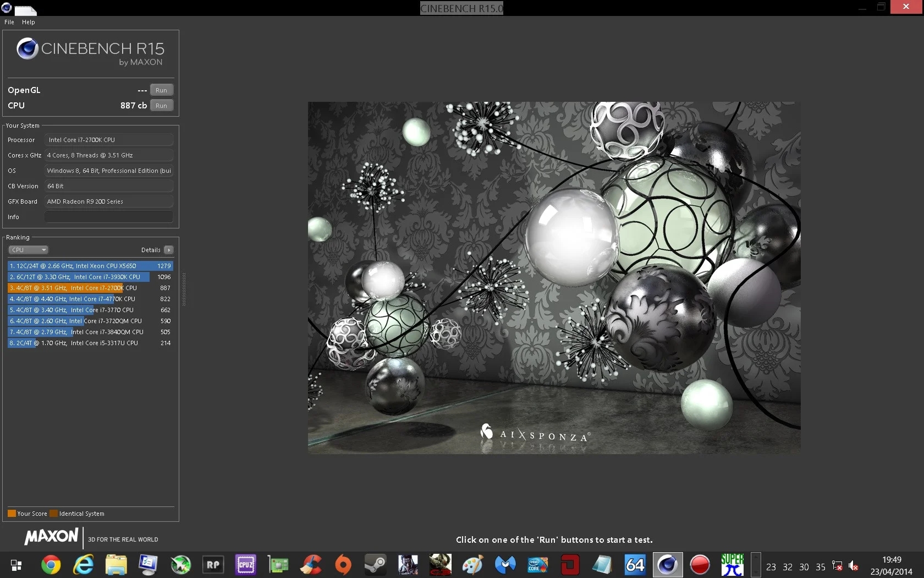This screenshot has width=924, height=578.
Task: Open the File menu
Action: click(x=9, y=22)
